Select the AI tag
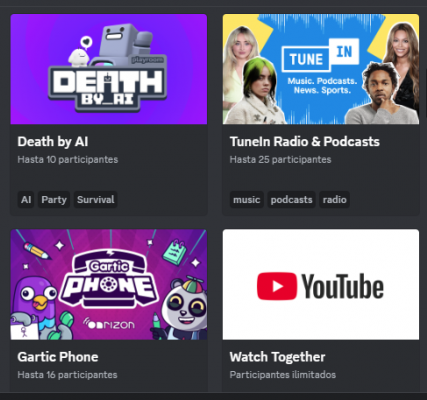Viewport: 427px width, 400px height. pyautogui.click(x=26, y=200)
